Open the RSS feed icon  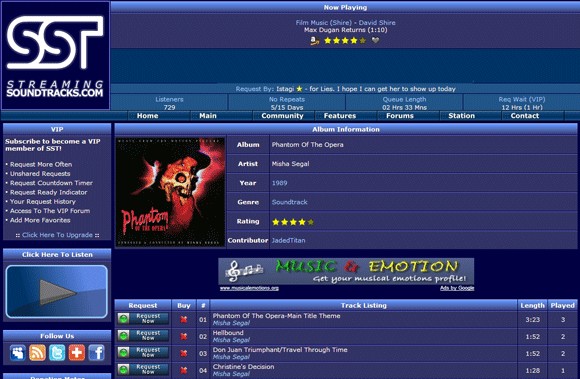coord(37,352)
